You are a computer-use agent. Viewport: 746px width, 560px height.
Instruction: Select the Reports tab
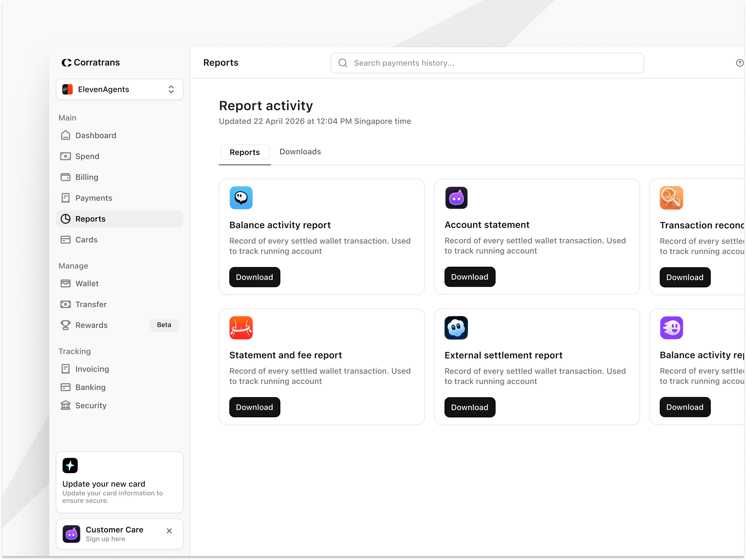[x=244, y=152]
